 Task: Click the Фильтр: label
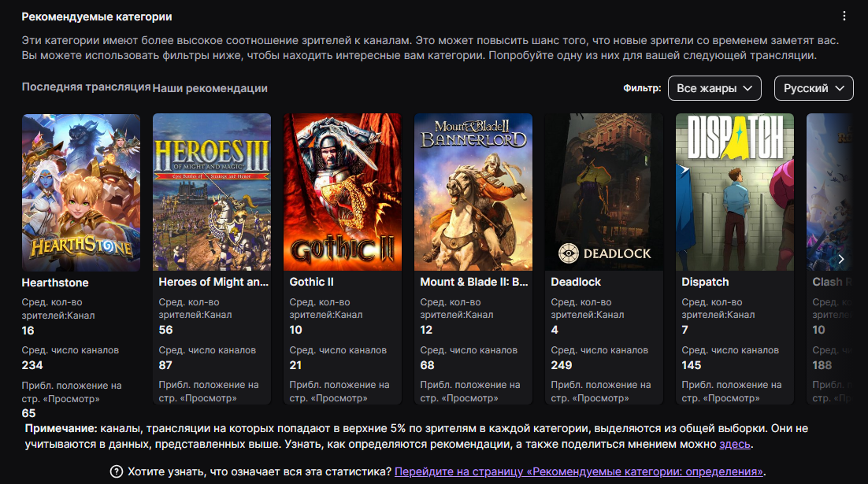click(642, 88)
